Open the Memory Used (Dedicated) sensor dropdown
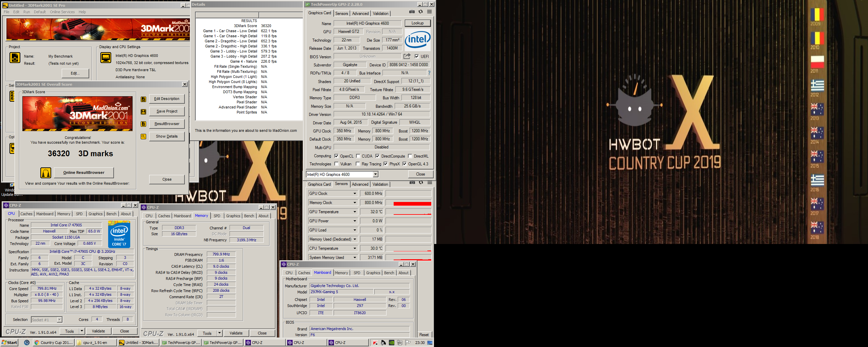Viewport: 868px width, 347px height. pyautogui.click(x=355, y=239)
